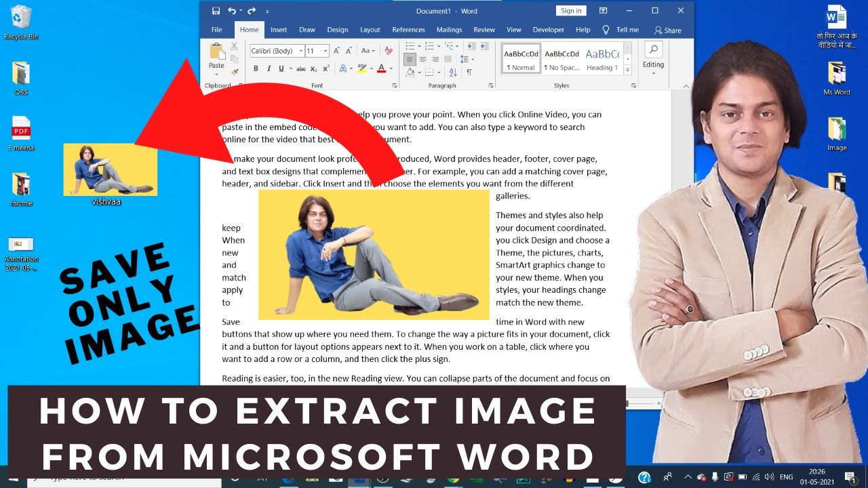868x488 pixels.
Task: Undo the last action
Action: 232,11
